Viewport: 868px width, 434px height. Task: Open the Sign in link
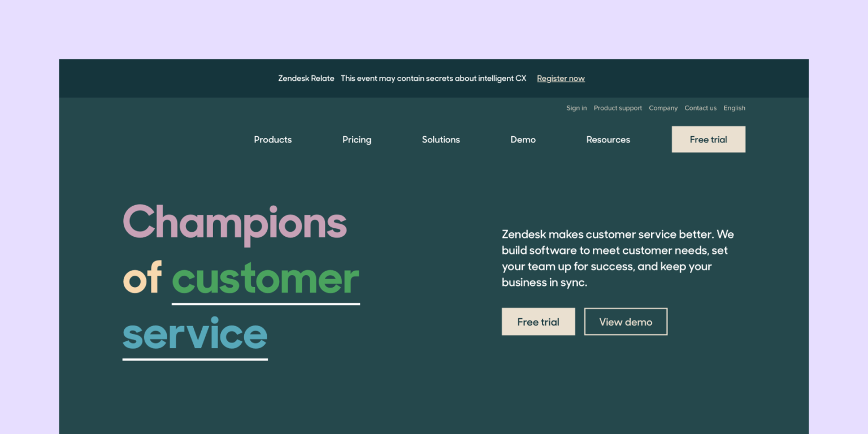pyautogui.click(x=576, y=108)
